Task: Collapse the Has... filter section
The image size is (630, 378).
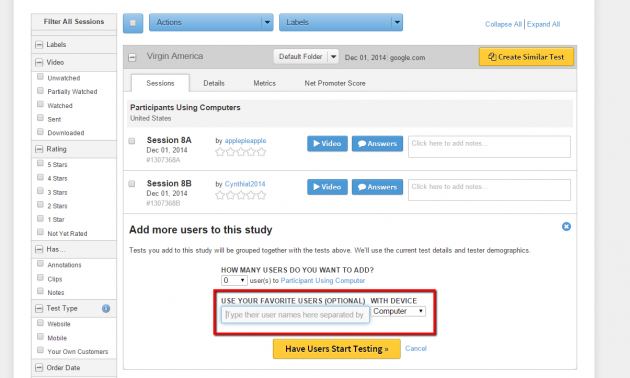Action: [39, 249]
